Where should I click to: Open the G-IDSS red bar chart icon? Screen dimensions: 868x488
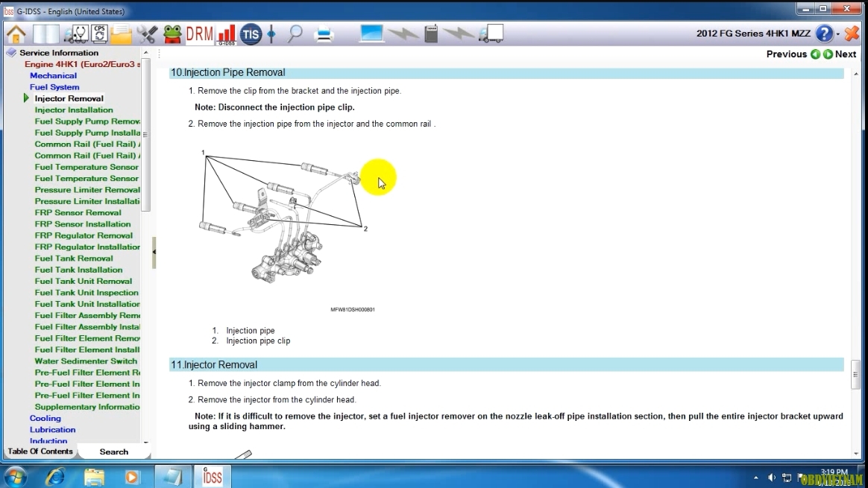227,34
